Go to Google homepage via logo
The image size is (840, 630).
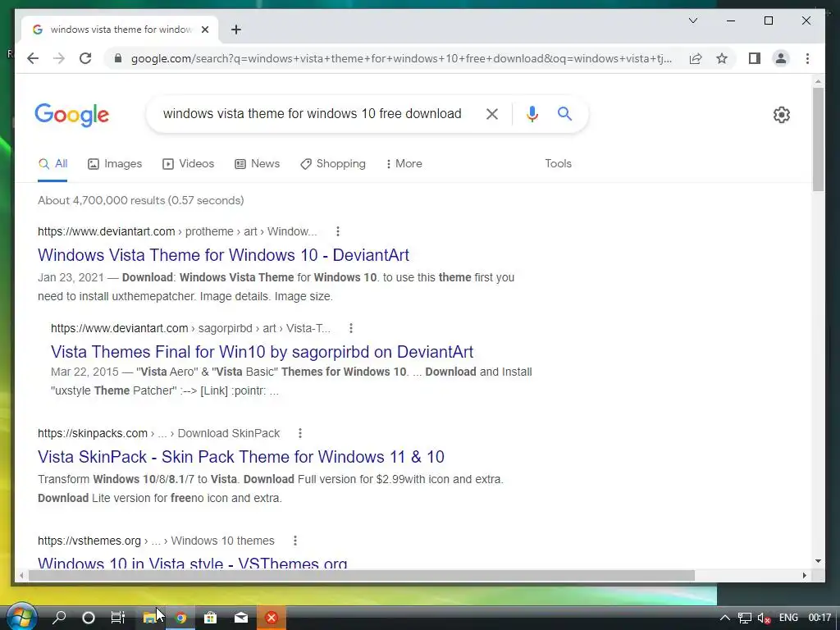[x=72, y=115]
